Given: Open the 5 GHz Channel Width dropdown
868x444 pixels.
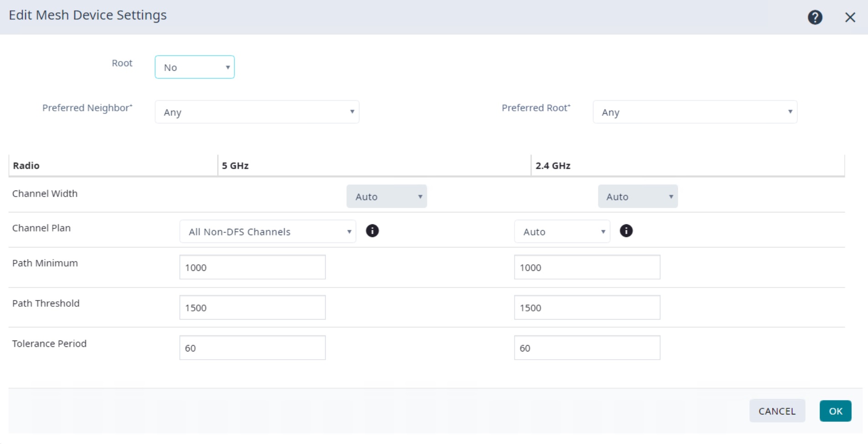Looking at the screenshot, I should (x=386, y=196).
